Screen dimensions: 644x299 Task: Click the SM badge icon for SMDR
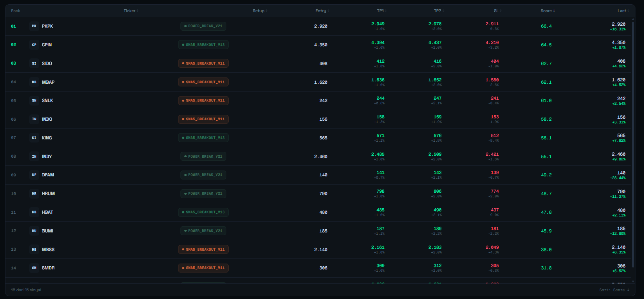[x=34, y=268]
